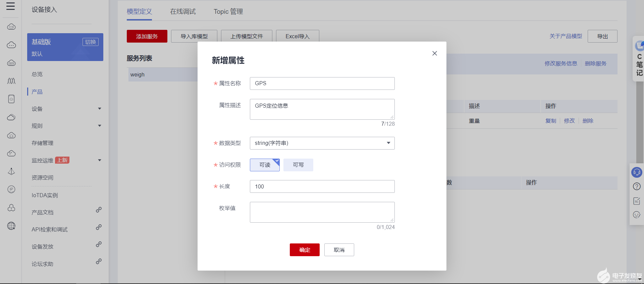Focus the 长度 field containing 100
The width and height of the screenshot is (644, 284).
(322, 186)
